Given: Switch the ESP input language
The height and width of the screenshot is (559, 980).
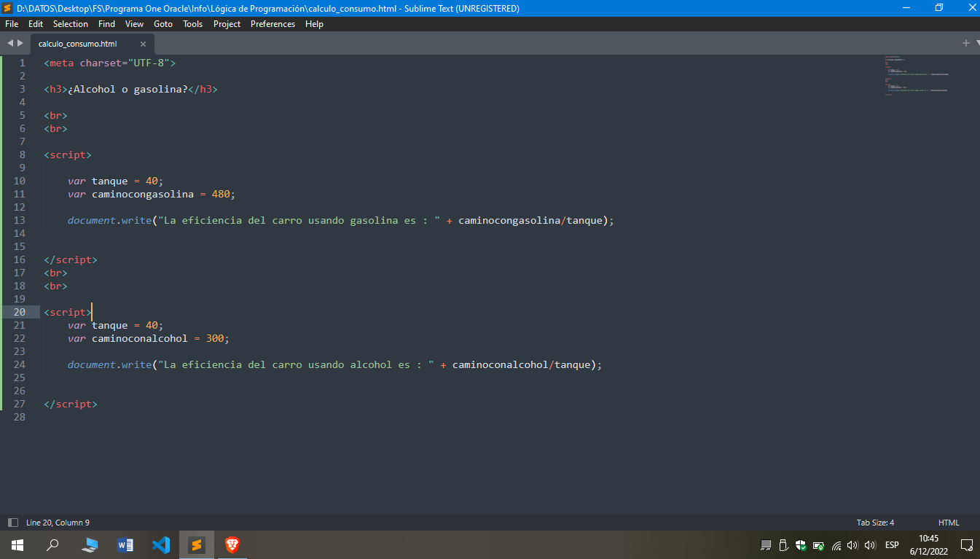Looking at the screenshot, I should click(892, 544).
